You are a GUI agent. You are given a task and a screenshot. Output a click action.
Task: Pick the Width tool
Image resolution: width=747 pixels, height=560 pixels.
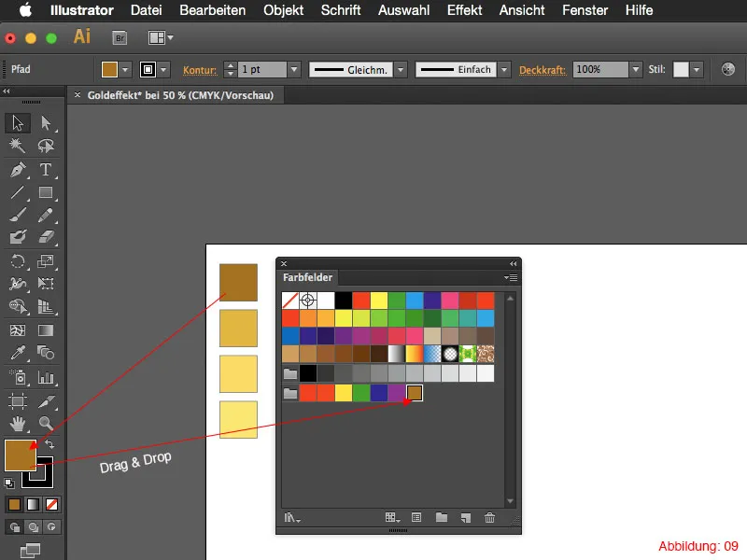pyautogui.click(x=18, y=284)
